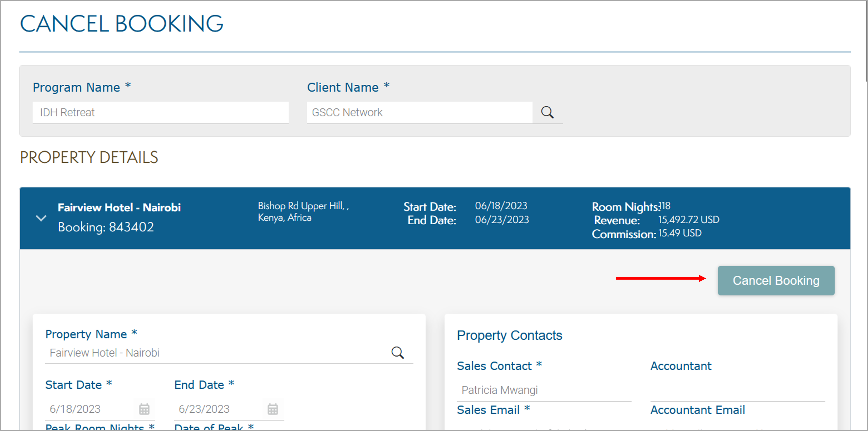Select the Property Contacts heading
Image resolution: width=868 pixels, height=431 pixels.
coord(509,335)
